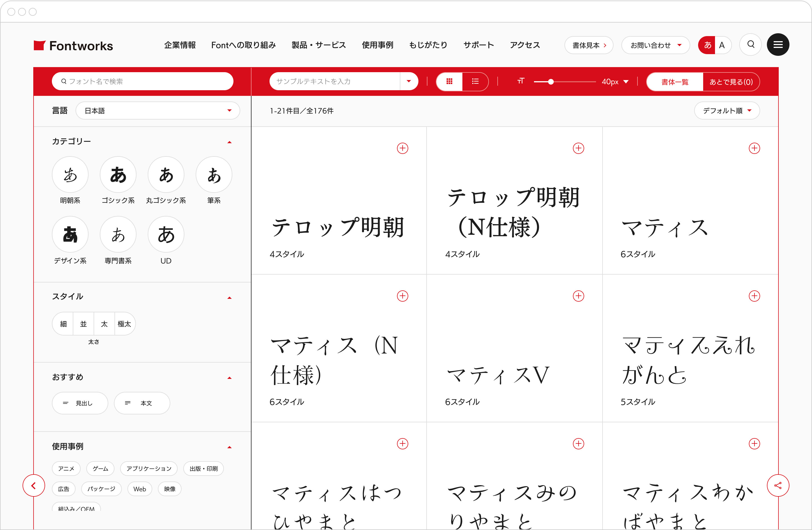This screenshot has height=530, width=812.
Task: Expand the sample text dropdown arrow
Action: click(x=409, y=81)
